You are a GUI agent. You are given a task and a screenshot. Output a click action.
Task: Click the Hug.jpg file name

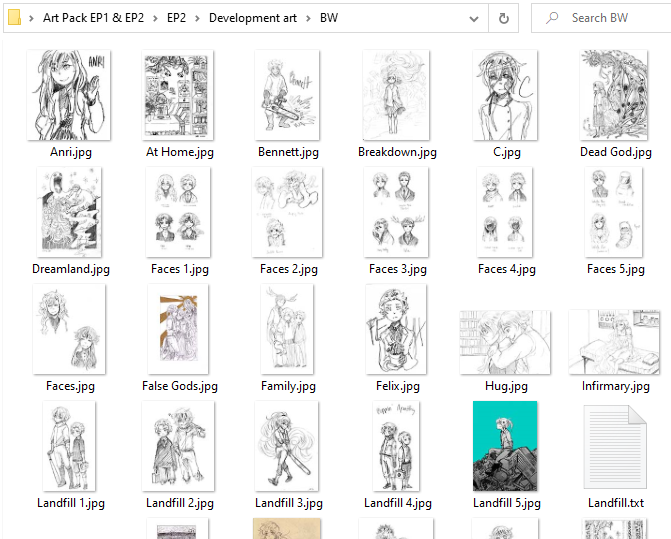click(506, 386)
